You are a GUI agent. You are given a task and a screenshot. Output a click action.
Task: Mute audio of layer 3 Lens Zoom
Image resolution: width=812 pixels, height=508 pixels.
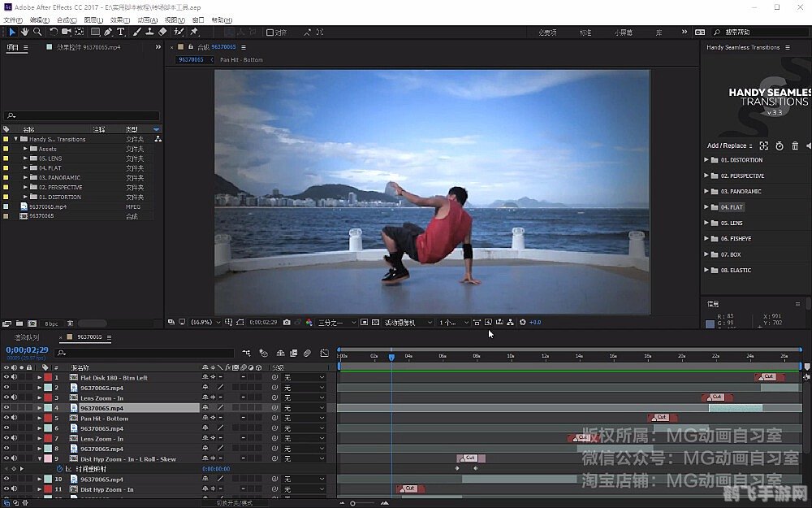[14, 398]
